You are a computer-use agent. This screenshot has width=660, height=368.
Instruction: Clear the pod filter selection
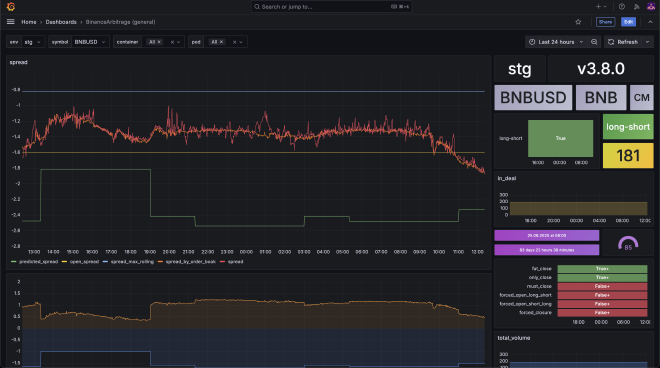(x=234, y=42)
